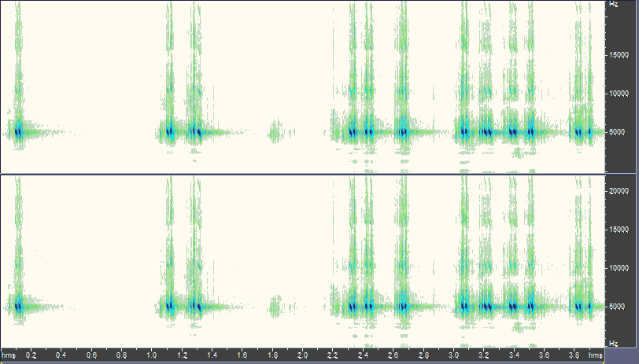This screenshot has width=639, height=364.
Task: Click the Hz label below the lower scale
Action: tap(614, 344)
